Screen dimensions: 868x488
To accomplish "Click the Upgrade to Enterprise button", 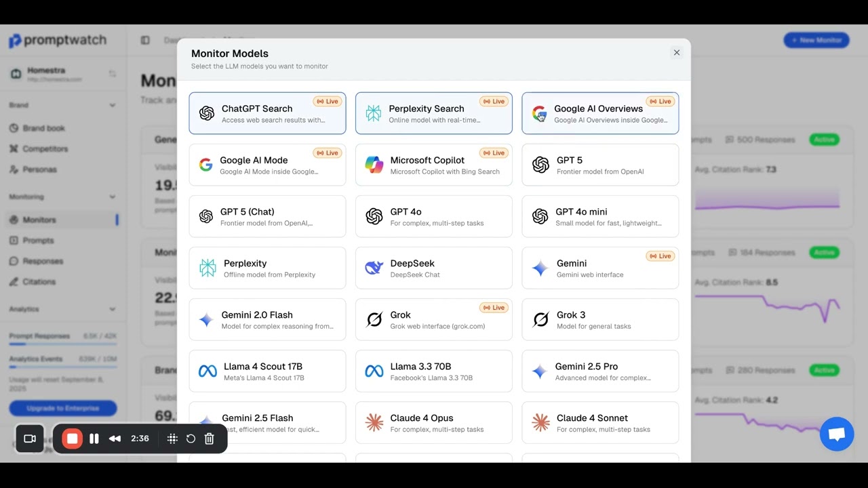I will tap(63, 408).
